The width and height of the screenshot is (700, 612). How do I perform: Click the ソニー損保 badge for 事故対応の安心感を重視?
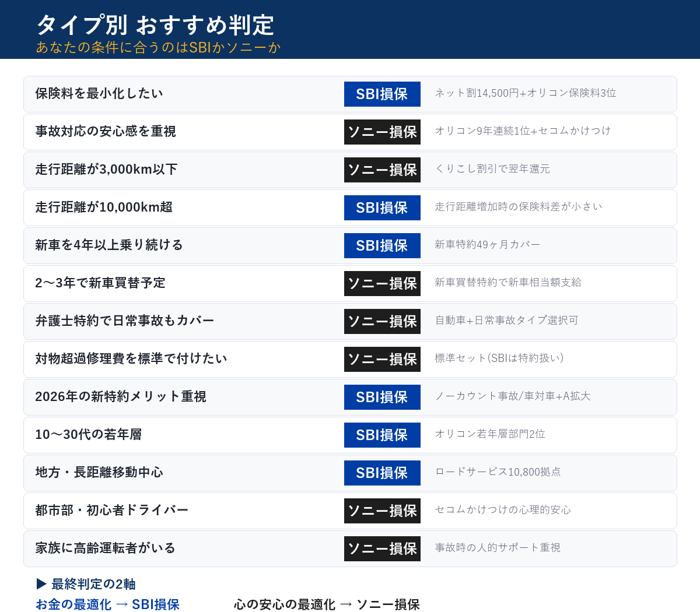(382, 132)
